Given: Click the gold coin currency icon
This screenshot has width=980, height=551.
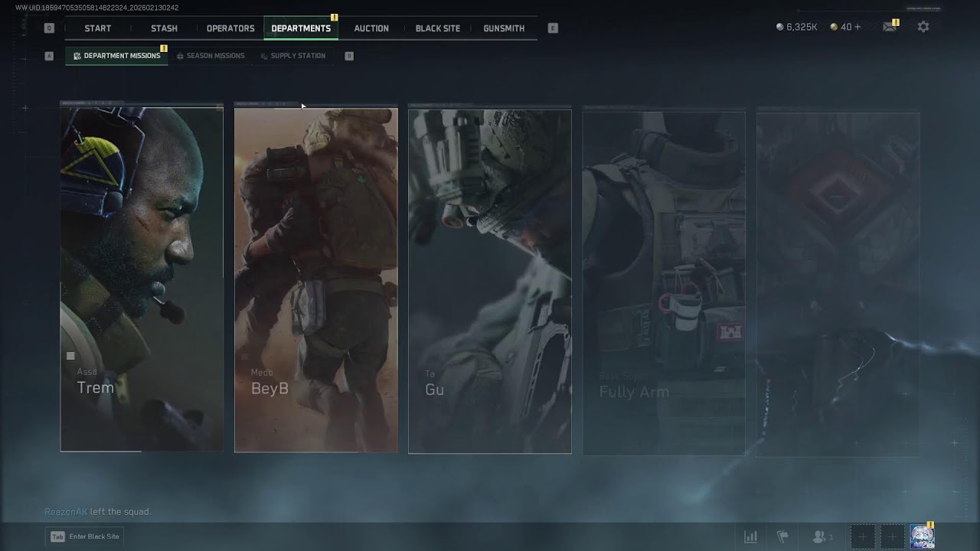Looking at the screenshot, I should tap(834, 27).
